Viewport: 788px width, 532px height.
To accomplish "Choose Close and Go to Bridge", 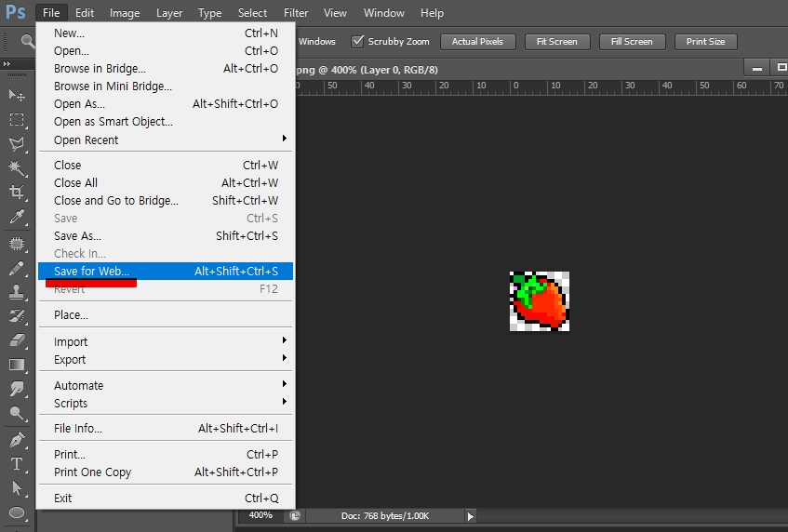I will point(165,201).
